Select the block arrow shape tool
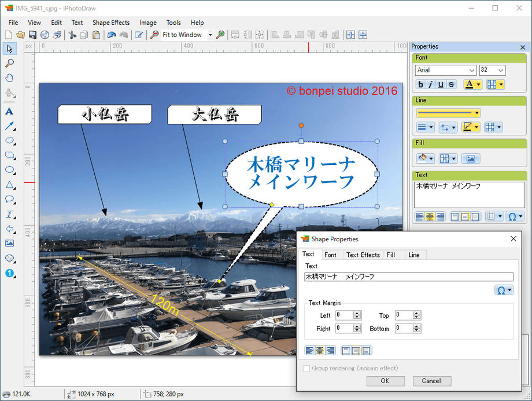532x401 pixels. pos(9,229)
